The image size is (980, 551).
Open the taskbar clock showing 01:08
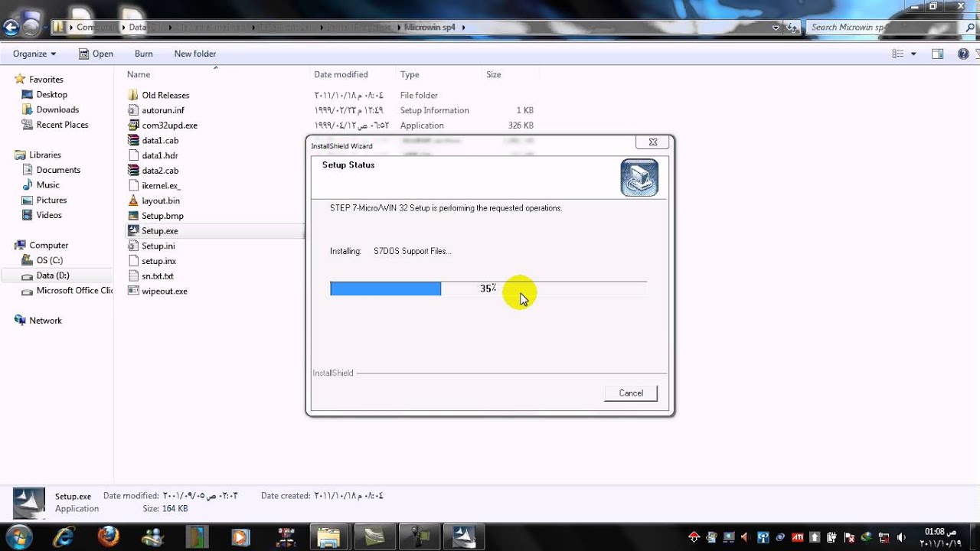coord(941,536)
